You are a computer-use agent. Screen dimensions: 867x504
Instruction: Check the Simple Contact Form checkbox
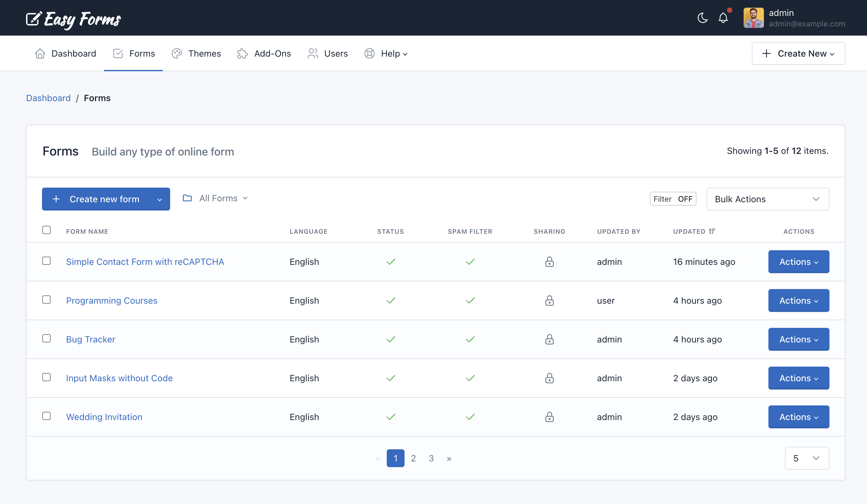[47, 260]
